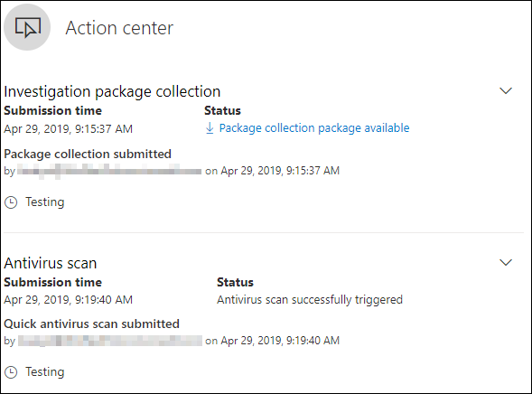Click the blurred submitter name for antivirus scan
Image resolution: width=532 pixels, height=394 pixels.
tap(110, 341)
